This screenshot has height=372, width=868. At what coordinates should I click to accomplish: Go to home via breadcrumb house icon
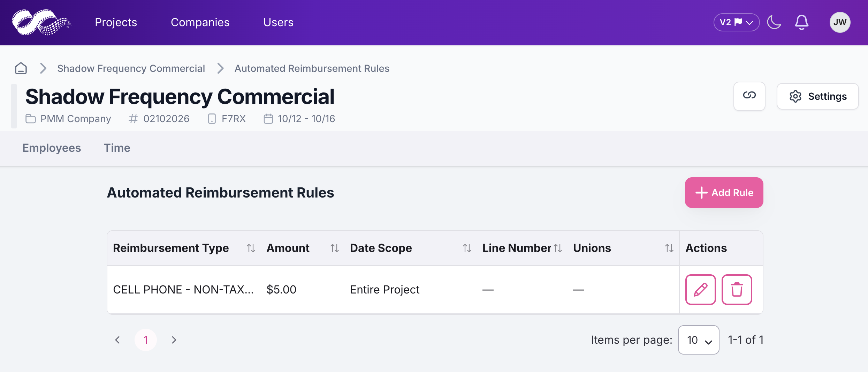[21, 68]
